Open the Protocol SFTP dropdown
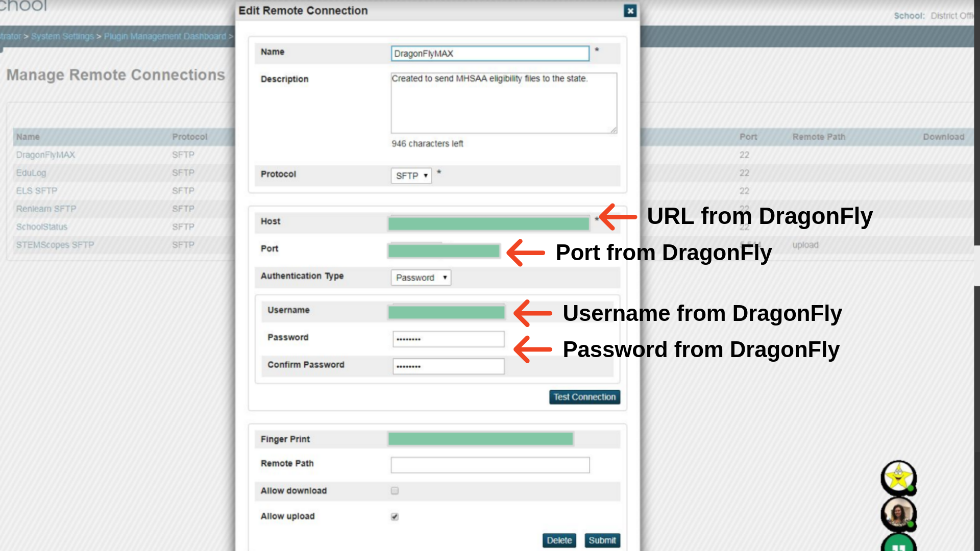 411,176
